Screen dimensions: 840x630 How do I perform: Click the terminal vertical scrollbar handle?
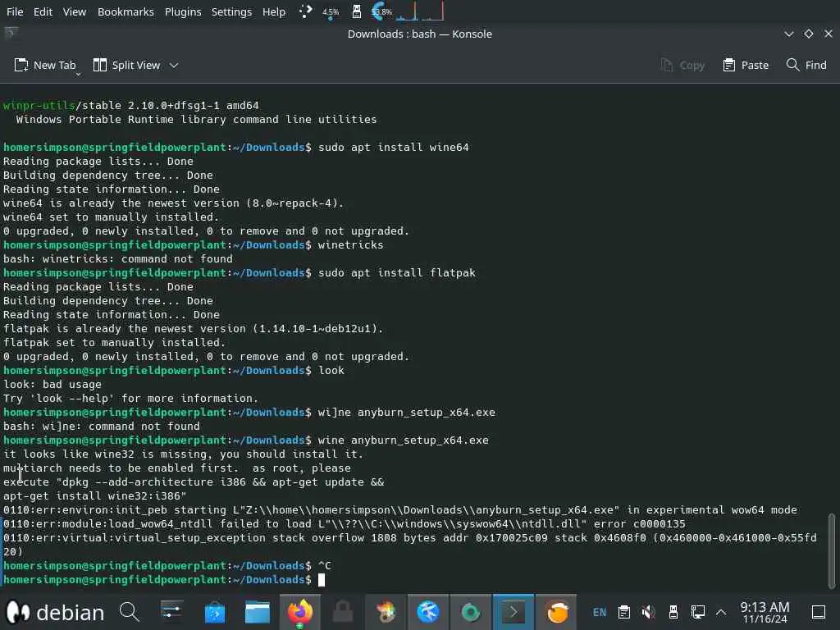click(832, 550)
